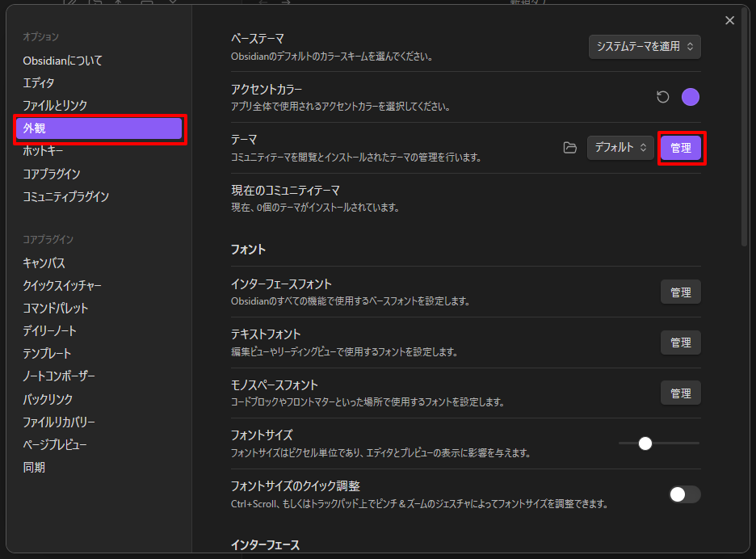This screenshot has height=559, width=756.
Task: Click 管理 for インターフェースフォント
Action: [681, 292]
